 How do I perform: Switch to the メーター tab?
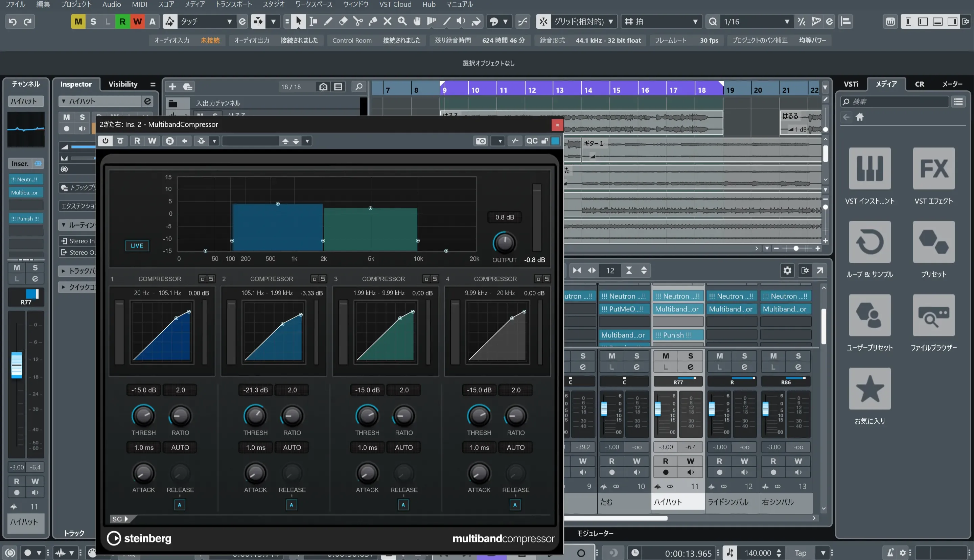(952, 84)
